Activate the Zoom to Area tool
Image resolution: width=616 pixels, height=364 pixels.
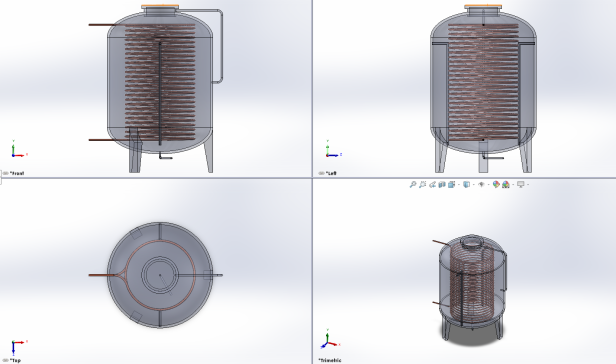[422, 184]
